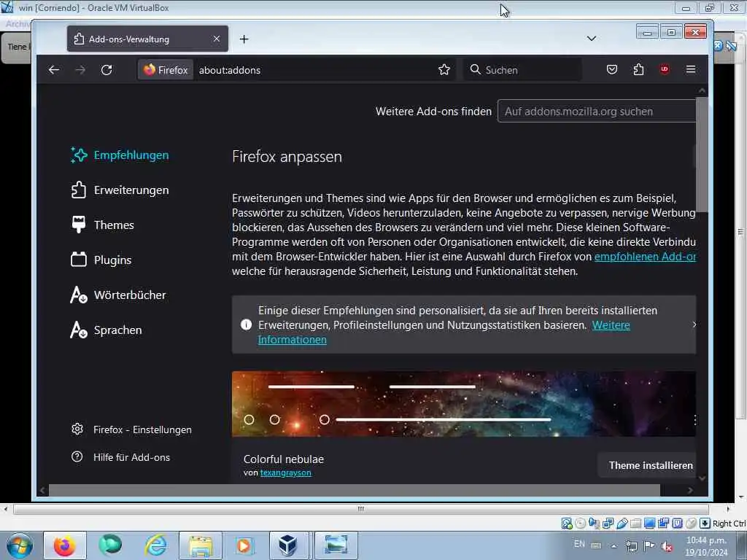
Task: Click the VirtualBox hard disk status icon
Action: pyautogui.click(x=566, y=524)
